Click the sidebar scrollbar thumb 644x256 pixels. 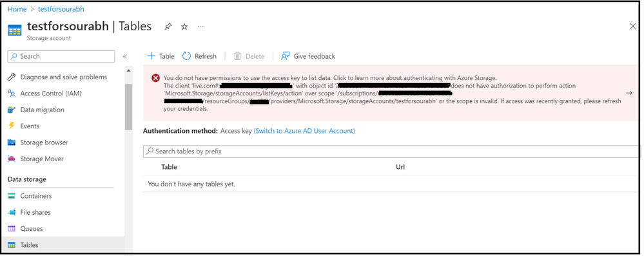point(128,106)
